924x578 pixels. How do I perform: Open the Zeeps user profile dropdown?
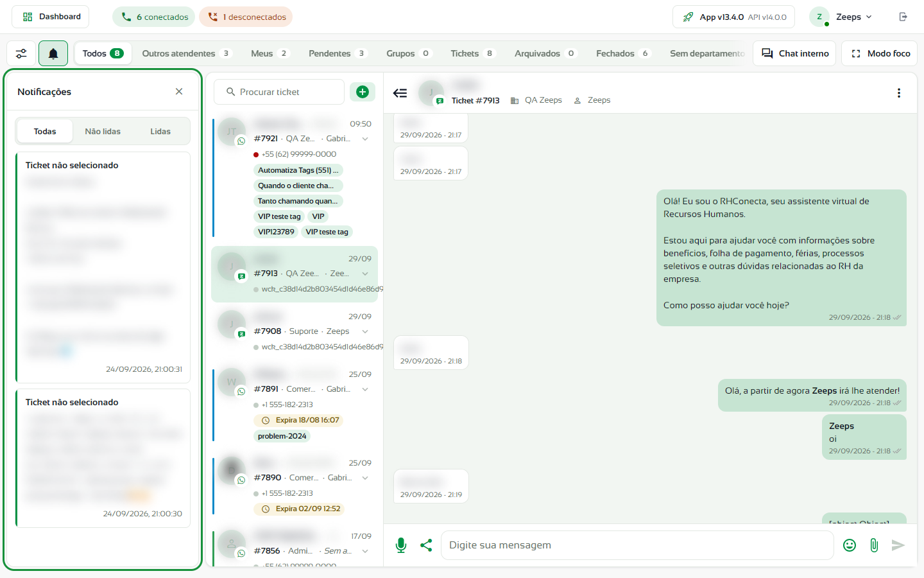tap(841, 17)
